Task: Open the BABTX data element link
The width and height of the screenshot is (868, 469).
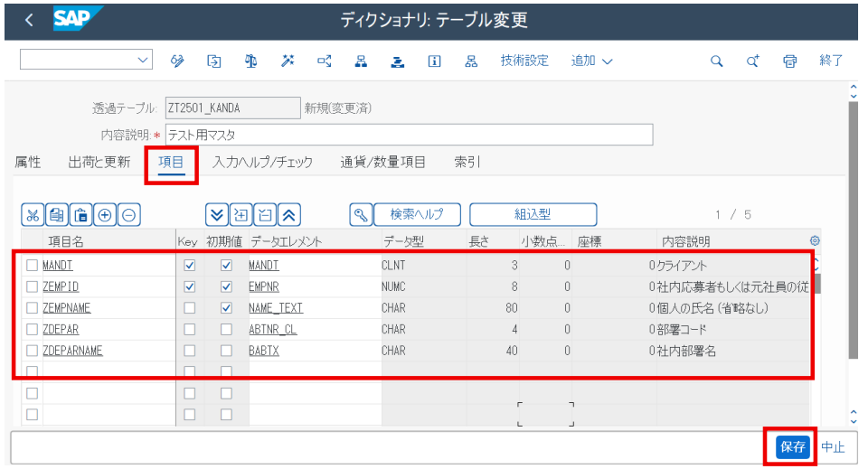Action: pyautogui.click(x=264, y=351)
